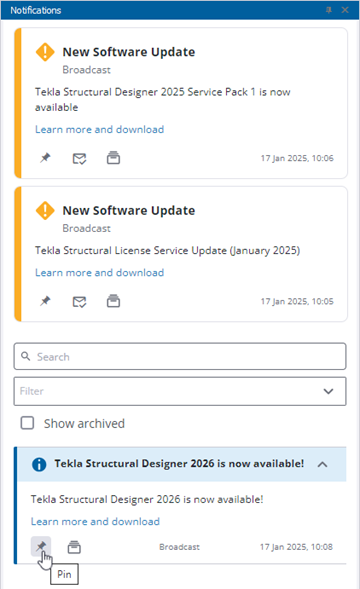
Task: Open the Filter dropdown
Action: tap(180, 391)
